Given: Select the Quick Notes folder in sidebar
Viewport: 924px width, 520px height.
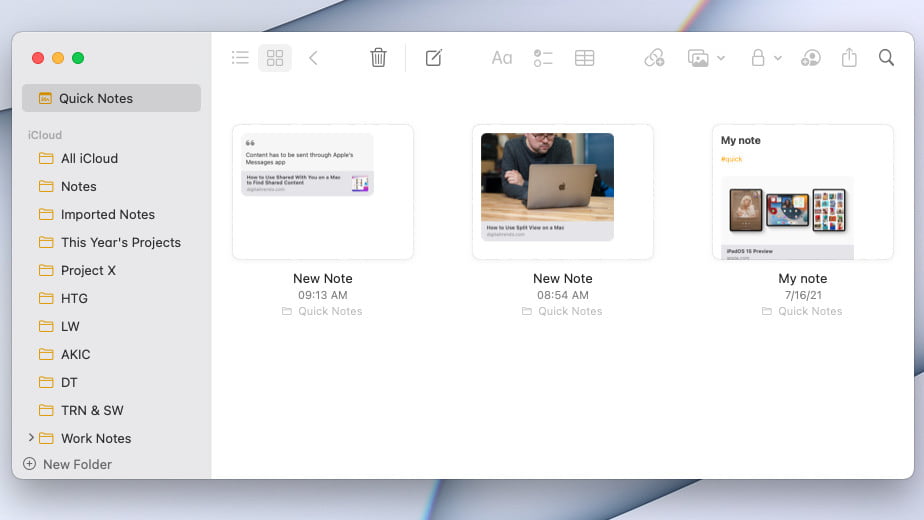Looking at the screenshot, I should [111, 98].
